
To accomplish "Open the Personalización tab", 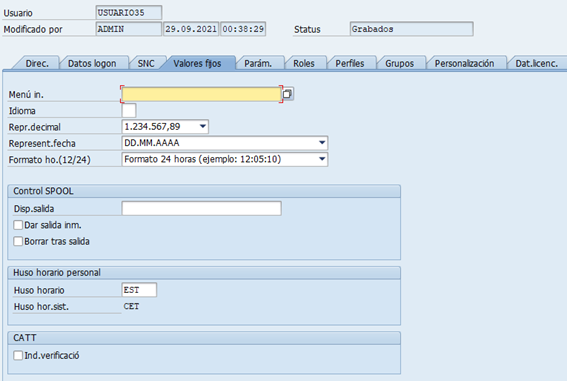I will coord(464,63).
